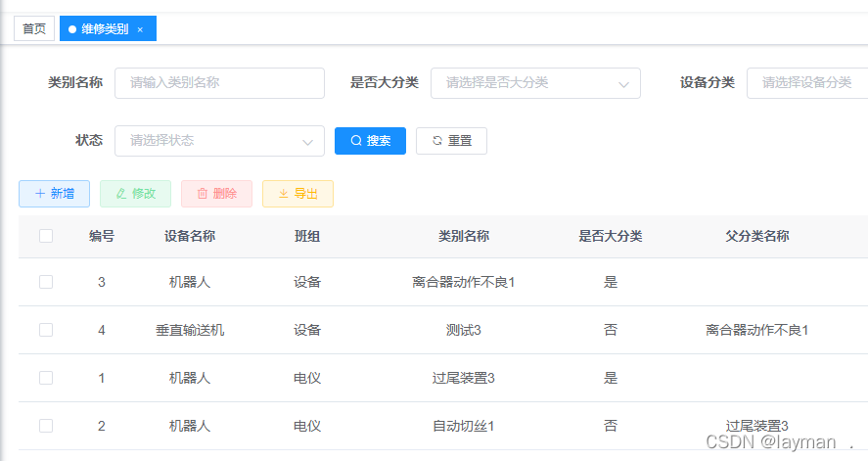Click the 重置 button
The image size is (868, 461).
point(451,141)
